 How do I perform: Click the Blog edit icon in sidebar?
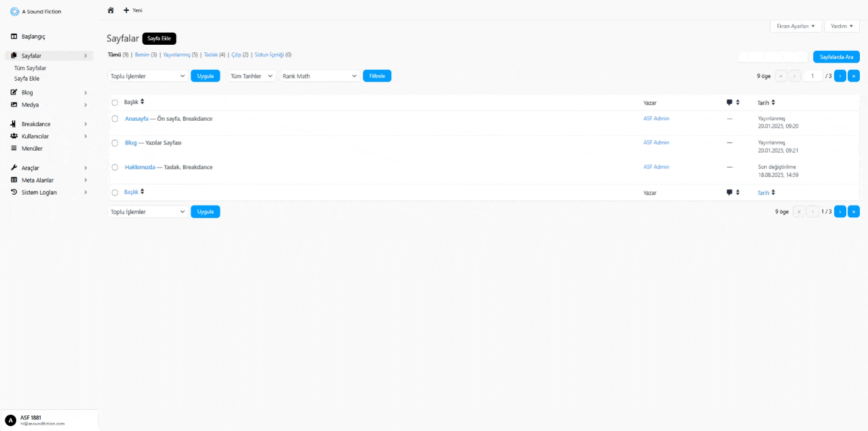(x=14, y=92)
